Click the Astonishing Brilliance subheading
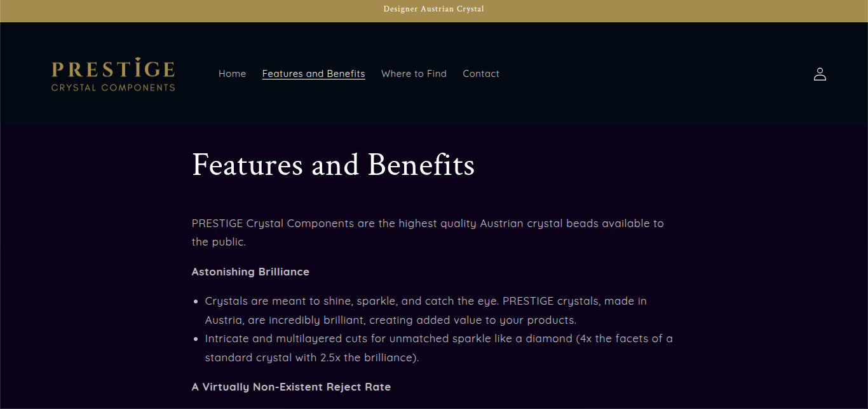868x409 pixels. (x=250, y=272)
